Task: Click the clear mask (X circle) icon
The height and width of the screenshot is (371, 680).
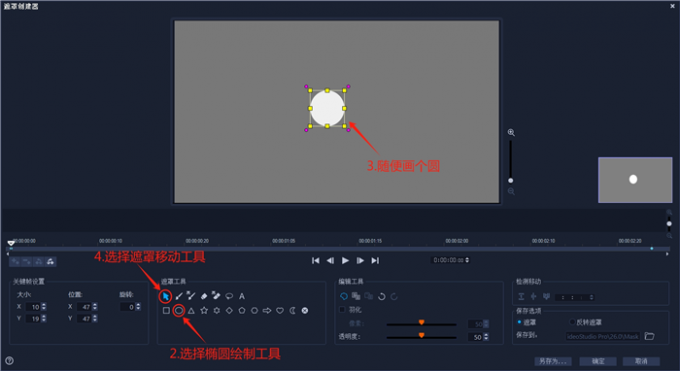Action: 305,310
